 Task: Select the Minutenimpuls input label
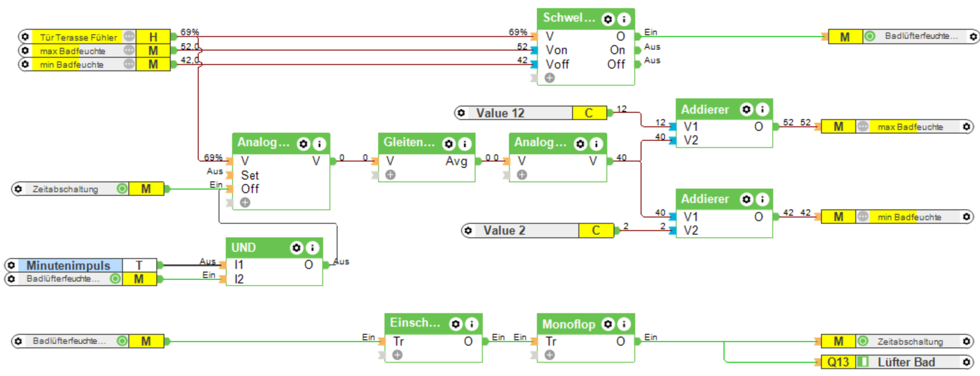(x=68, y=265)
